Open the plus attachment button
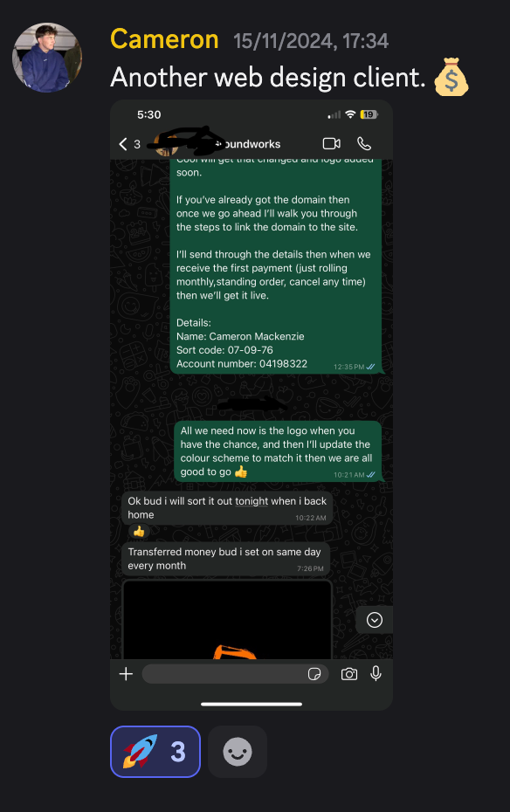The height and width of the screenshot is (812, 510). pyautogui.click(x=126, y=674)
